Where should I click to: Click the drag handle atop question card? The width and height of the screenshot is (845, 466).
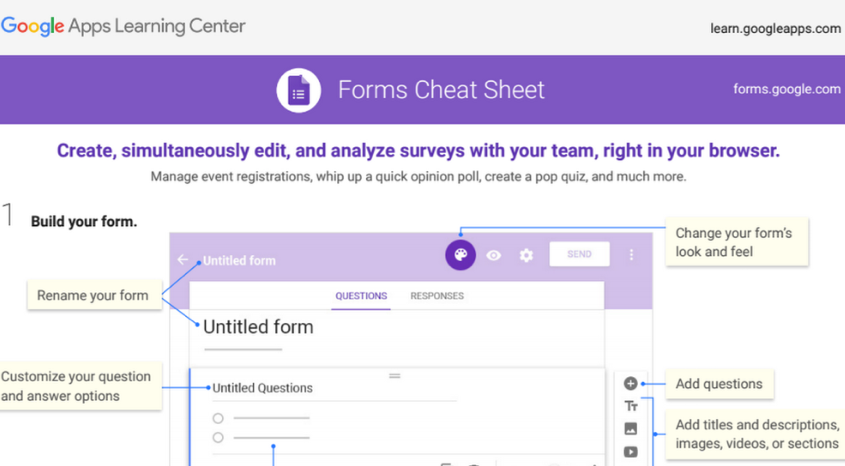(395, 376)
